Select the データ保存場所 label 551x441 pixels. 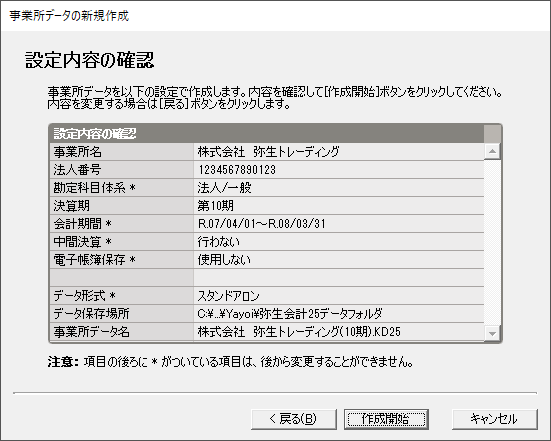pos(91,313)
